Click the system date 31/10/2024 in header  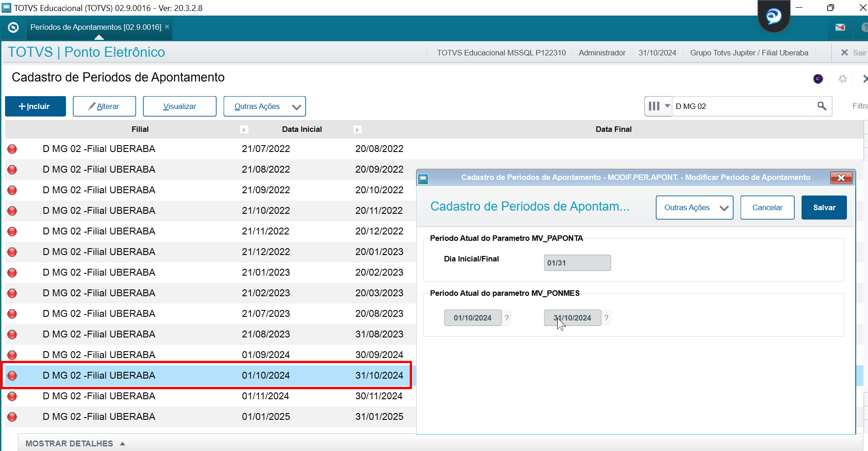click(x=657, y=53)
